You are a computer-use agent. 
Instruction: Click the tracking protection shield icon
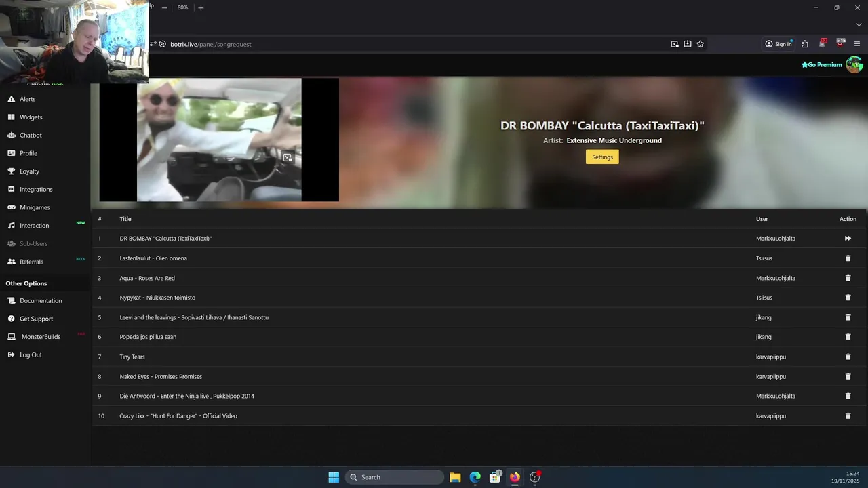[162, 44]
